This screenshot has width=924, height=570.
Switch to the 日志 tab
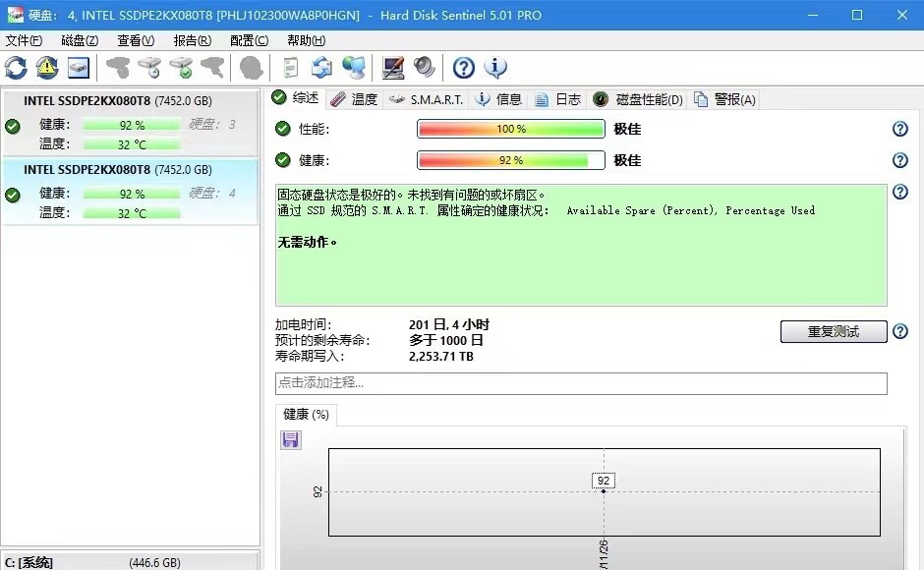[557, 99]
